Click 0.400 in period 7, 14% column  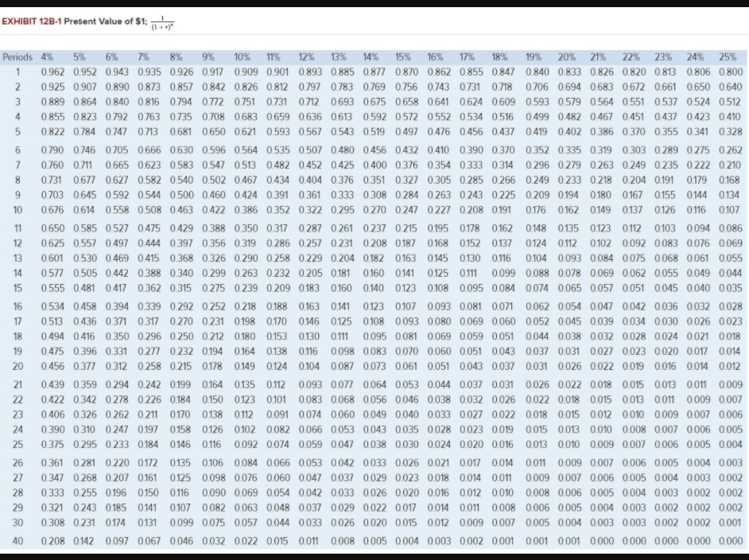[375, 165]
